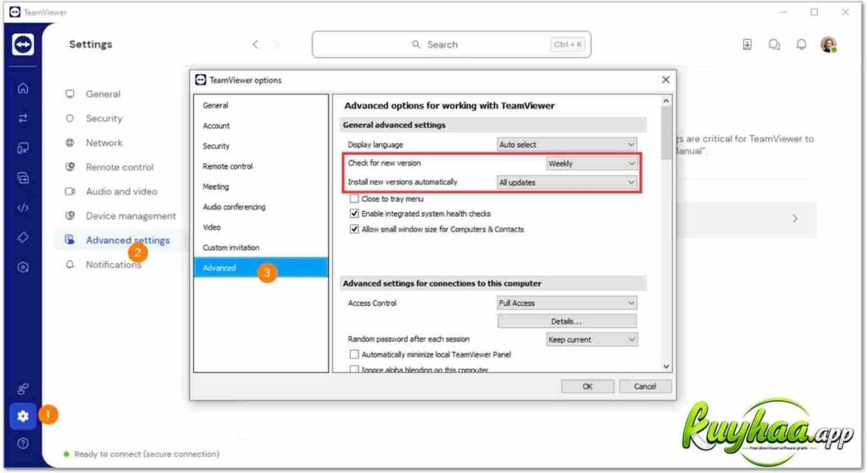Open Account tab in options dialog

pos(261,125)
